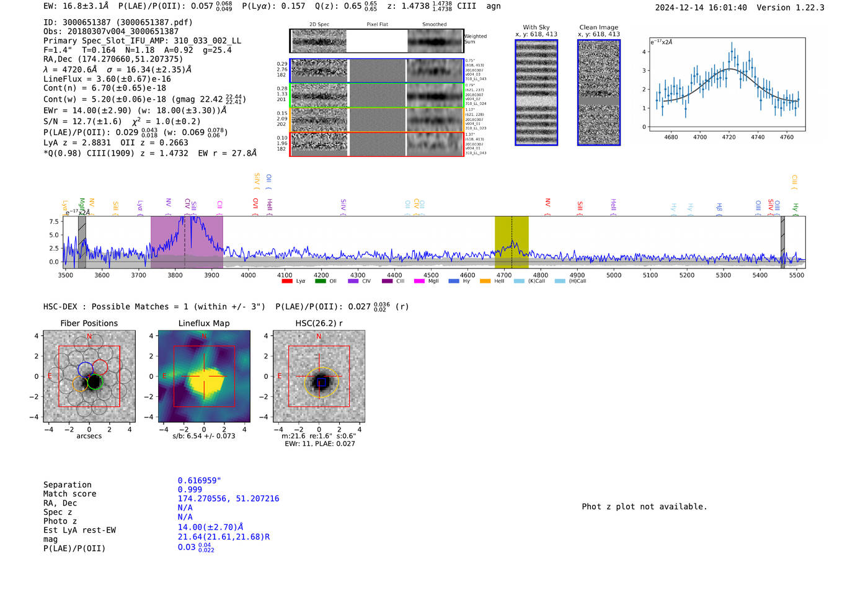Click the purple shaded band near 3850Å

(x=187, y=242)
